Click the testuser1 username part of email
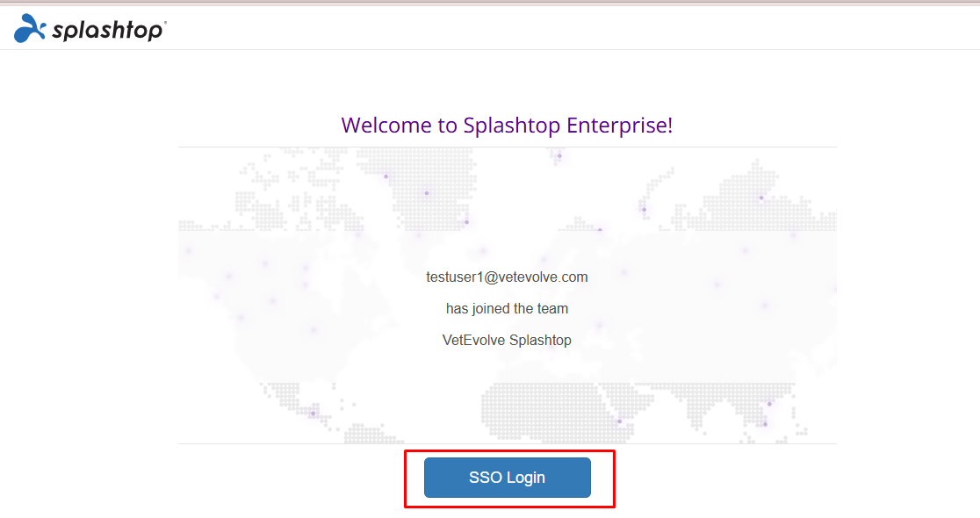 [453, 277]
